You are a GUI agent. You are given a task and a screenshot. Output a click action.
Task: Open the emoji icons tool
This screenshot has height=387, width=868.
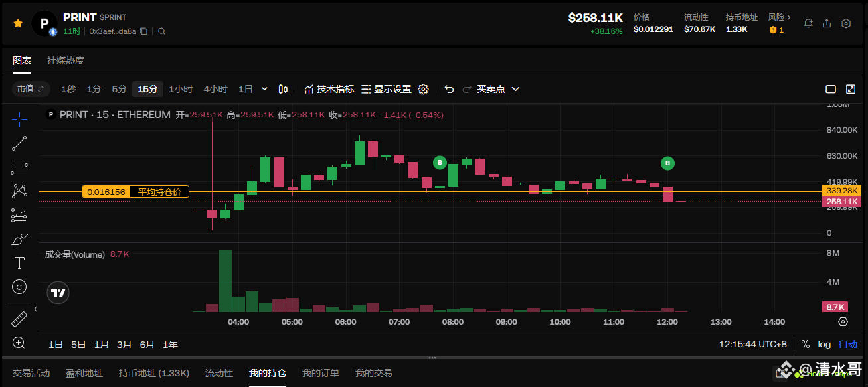tap(19, 287)
